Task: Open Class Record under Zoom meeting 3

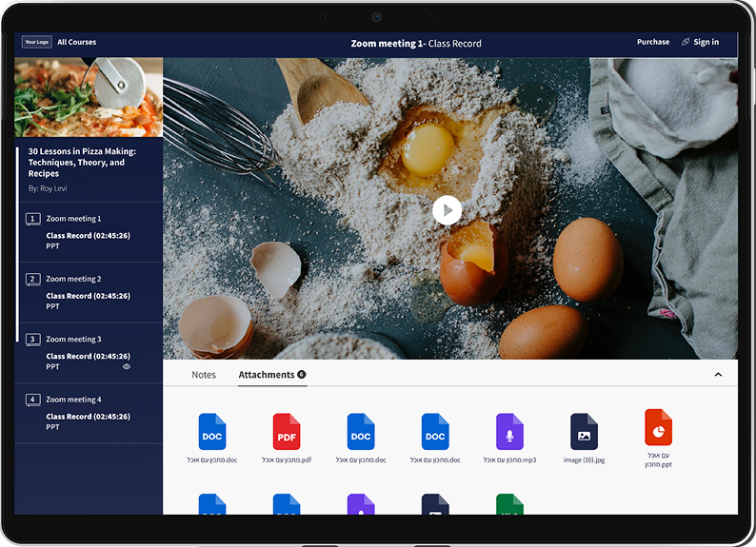Action: (x=89, y=356)
